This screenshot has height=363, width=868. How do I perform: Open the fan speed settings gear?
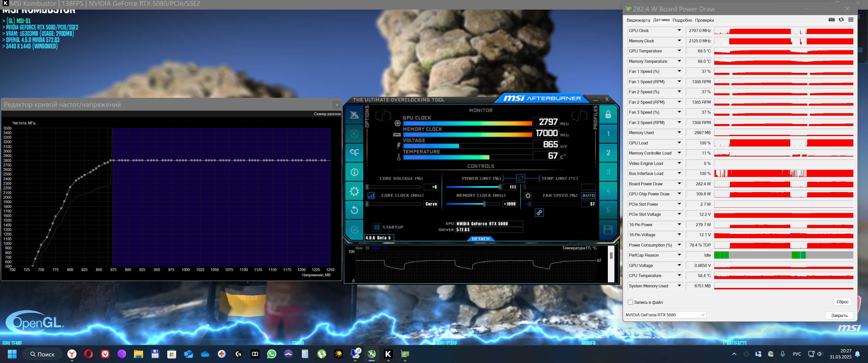pos(528,196)
